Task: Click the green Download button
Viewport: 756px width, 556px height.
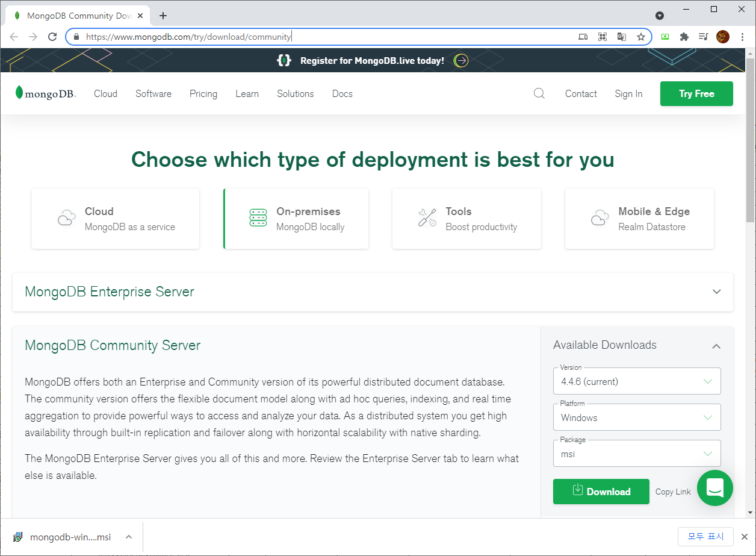Action: pyautogui.click(x=601, y=492)
